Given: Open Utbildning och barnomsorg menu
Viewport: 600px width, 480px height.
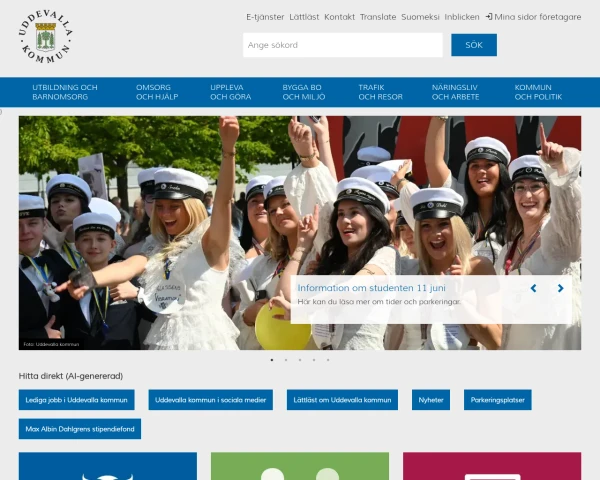Looking at the screenshot, I should [65, 92].
